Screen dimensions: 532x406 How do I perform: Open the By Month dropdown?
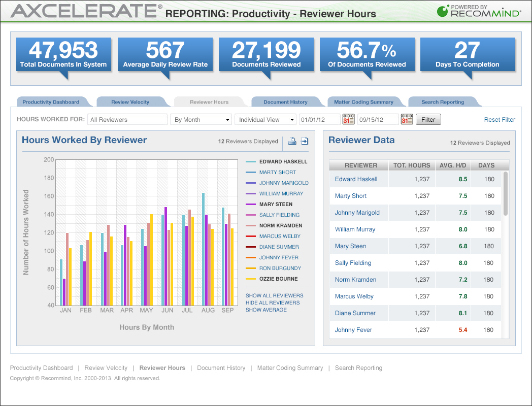point(201,119)
